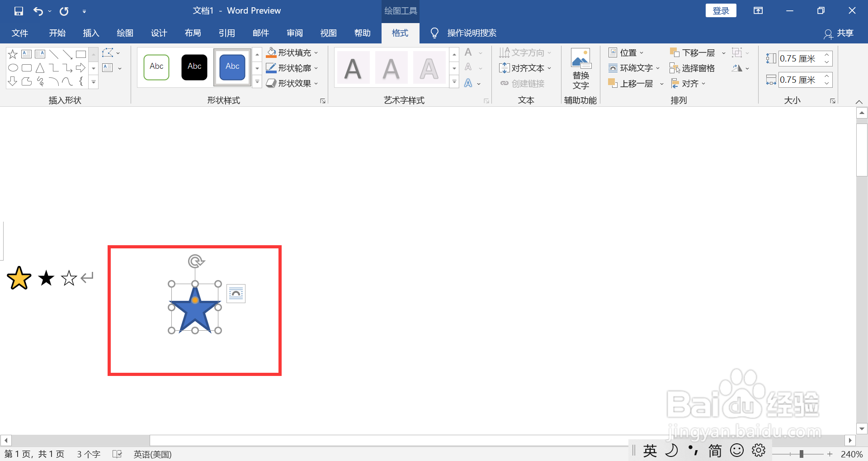Apply the first dark WordArt A style
868x461 pixels.
[353, 67]
